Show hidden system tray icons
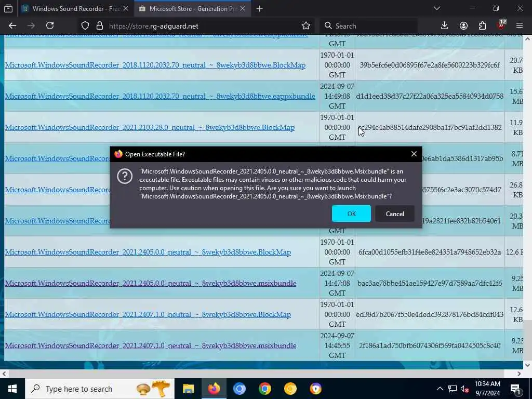Image resolution: width=532 pixels, height=399 pixels. [x=440, y=389]
